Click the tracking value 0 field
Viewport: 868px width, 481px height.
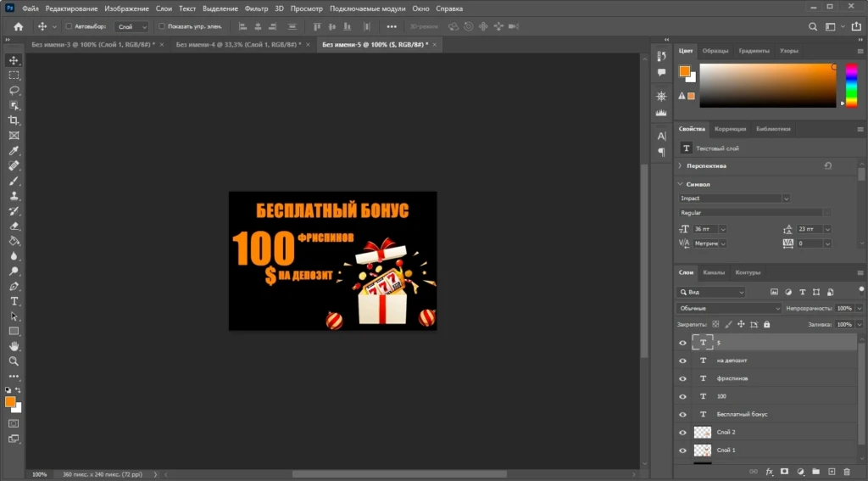810,243
